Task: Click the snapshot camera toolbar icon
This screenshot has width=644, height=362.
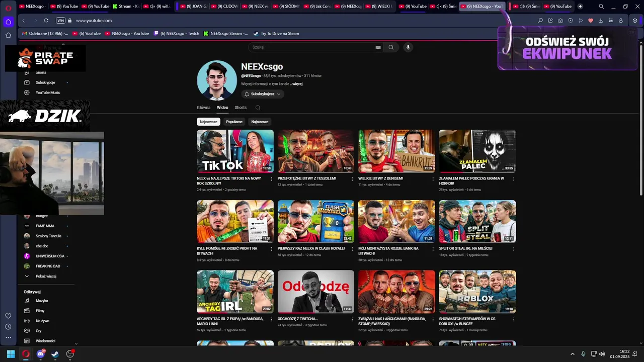Action: pyautogui.click(x=560, y=21)
